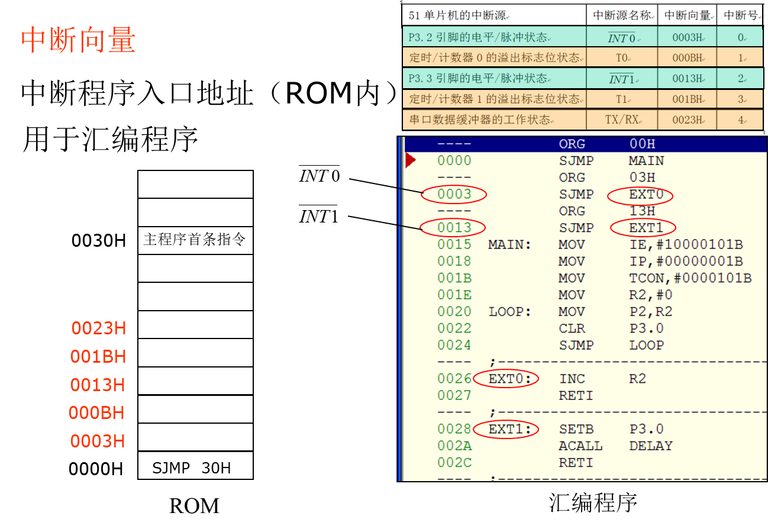Click the red 0023H label beside the ROM
768x532 pixels.
pos(99,328)
